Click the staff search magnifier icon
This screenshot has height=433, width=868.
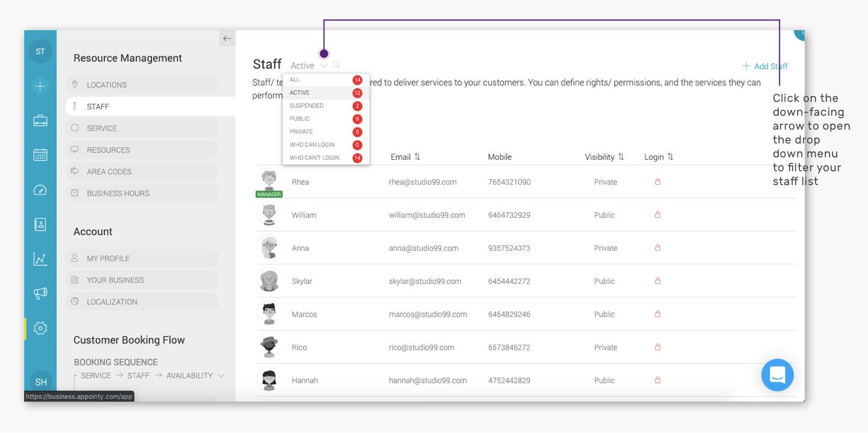pyautogui.click(x=336, y=65)
